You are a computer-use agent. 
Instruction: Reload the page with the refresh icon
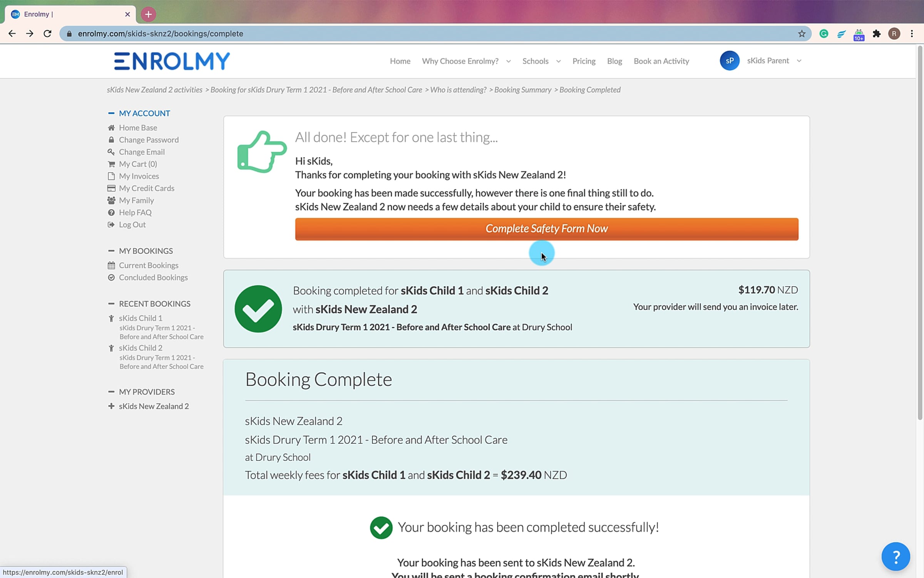click(47, 34)
